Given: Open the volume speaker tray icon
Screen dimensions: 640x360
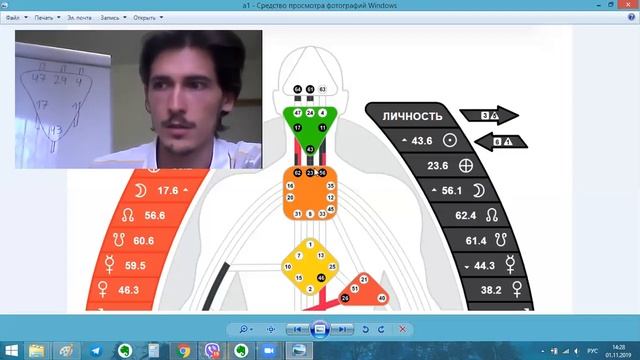Looking at the screenshot, I should point(576,351).
